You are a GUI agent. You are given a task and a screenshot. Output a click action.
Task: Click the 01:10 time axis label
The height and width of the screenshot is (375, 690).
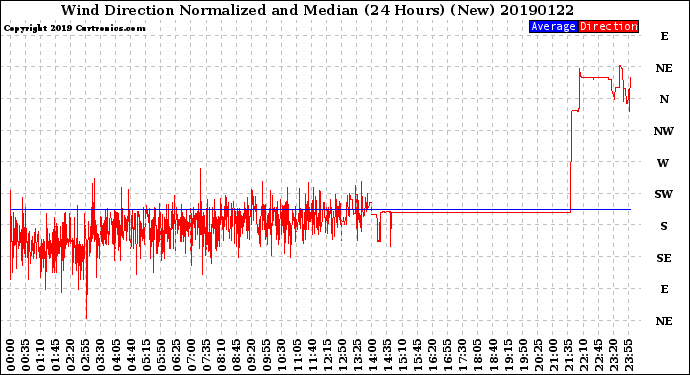coord(40,355)
